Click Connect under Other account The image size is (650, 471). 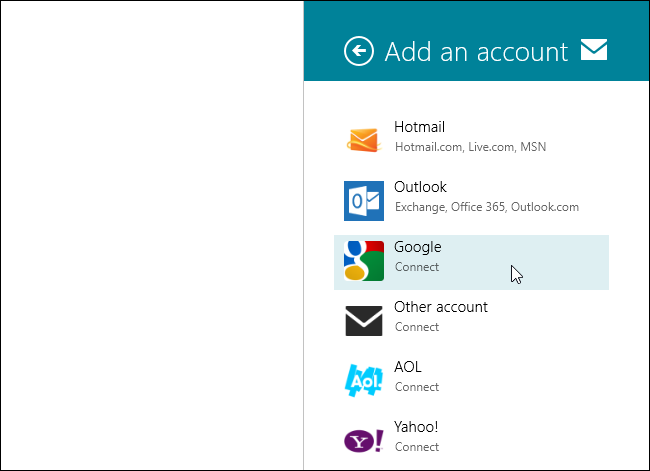pyautogui.click(x=417, y=327)
